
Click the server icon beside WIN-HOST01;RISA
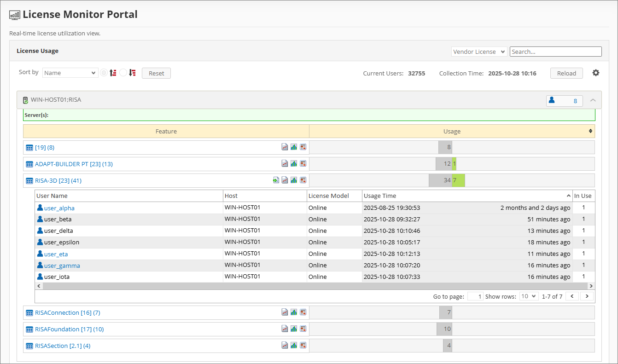[x=25, y=100]
